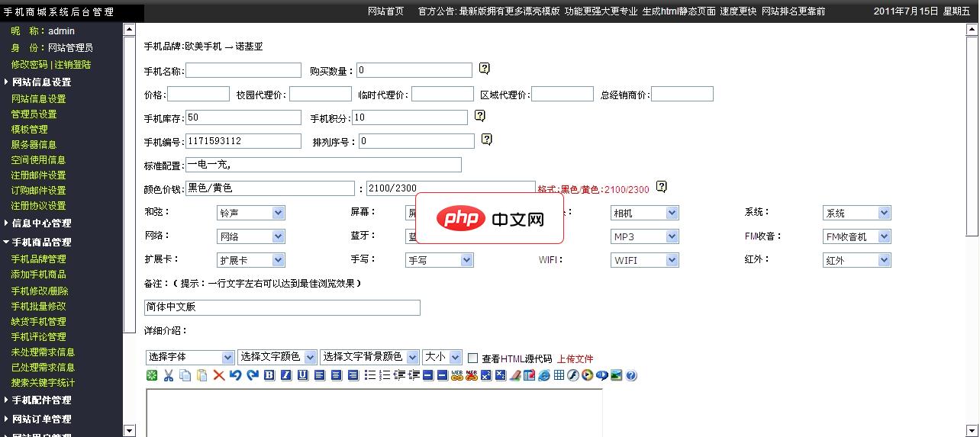Viewport: 980px width, 437px height.
Task: Redo using the redo arrow icon
Action: (x=253, y=375)
